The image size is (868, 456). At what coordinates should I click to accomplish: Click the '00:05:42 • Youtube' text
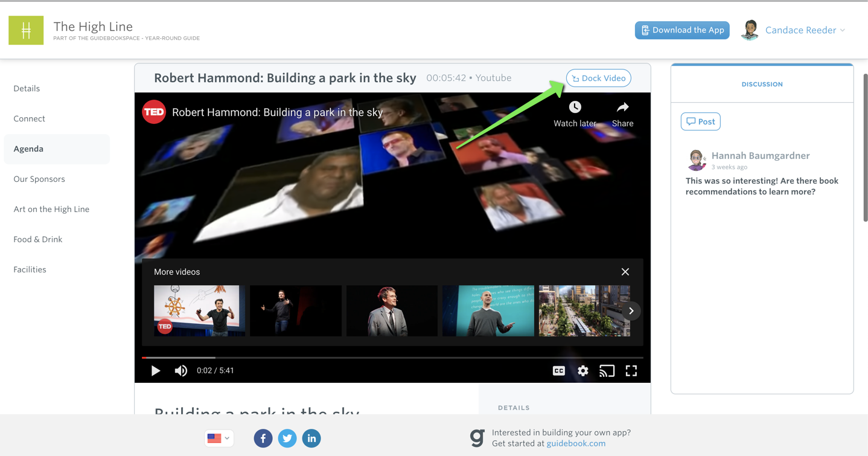click(468, 78)
